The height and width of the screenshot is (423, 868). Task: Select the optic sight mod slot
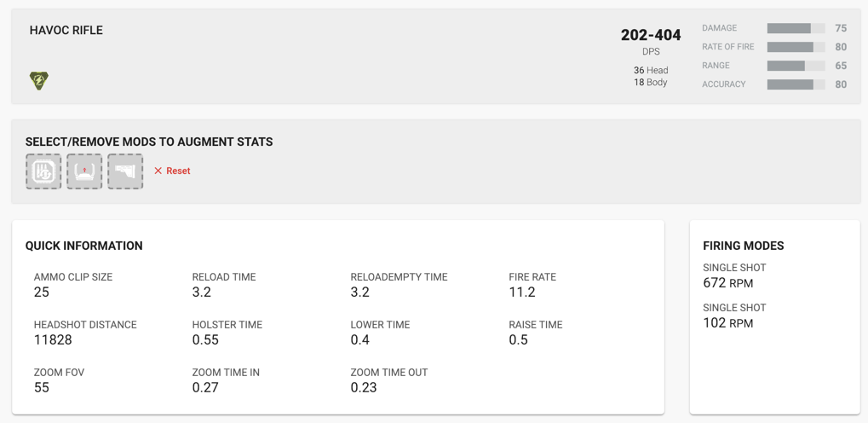pos(84,171)
